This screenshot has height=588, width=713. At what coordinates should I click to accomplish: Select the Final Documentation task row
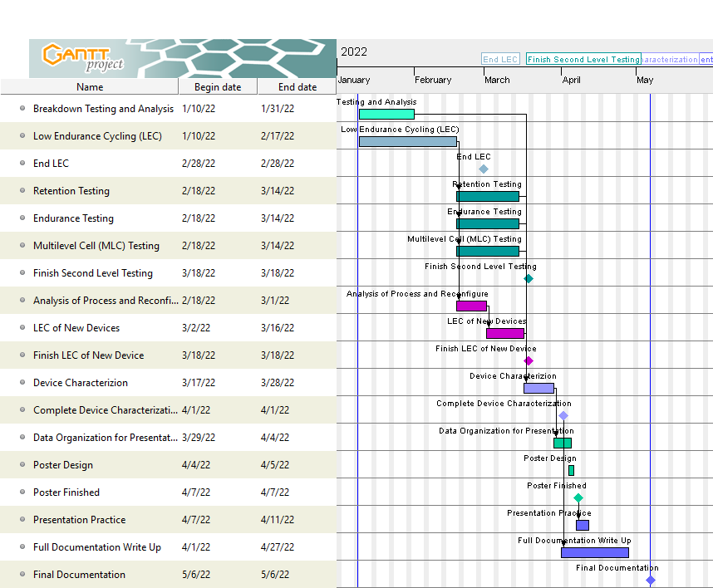click(168, 575)
